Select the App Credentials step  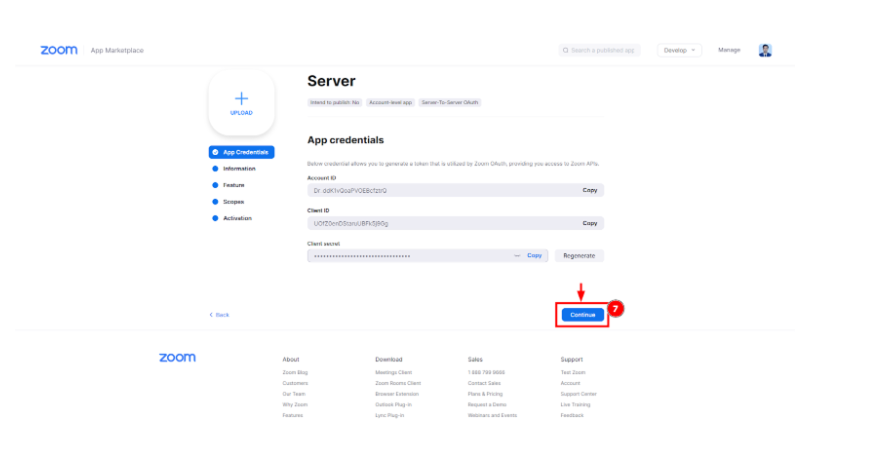[242, 152]
